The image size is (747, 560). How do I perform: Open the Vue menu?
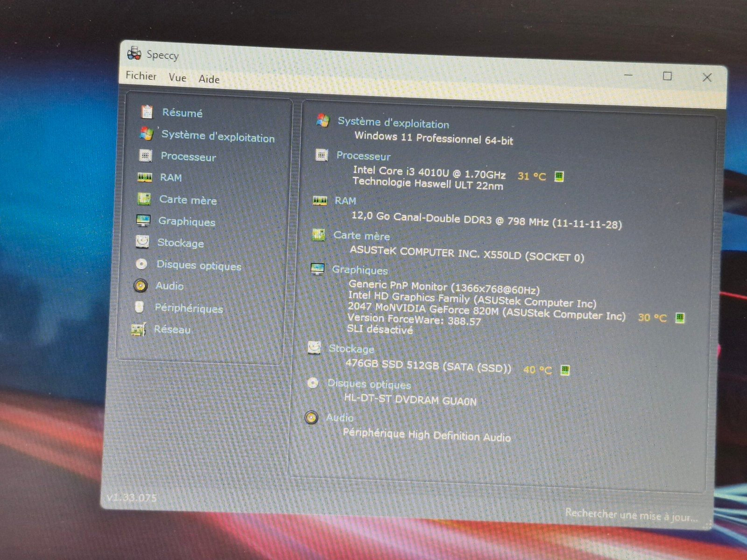coord(177,77)
